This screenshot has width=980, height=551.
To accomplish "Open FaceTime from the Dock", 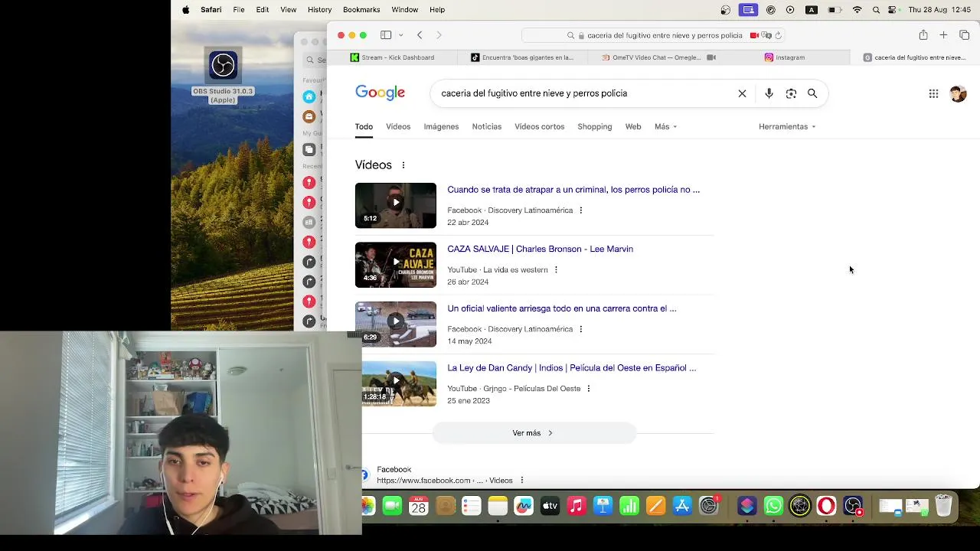I will [x=392, y=506].
